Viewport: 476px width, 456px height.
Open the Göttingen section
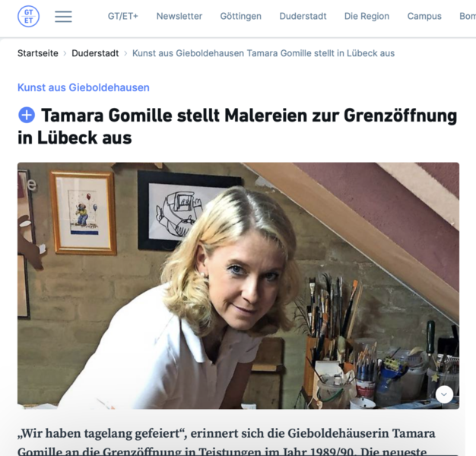click(x=241, y=16)
